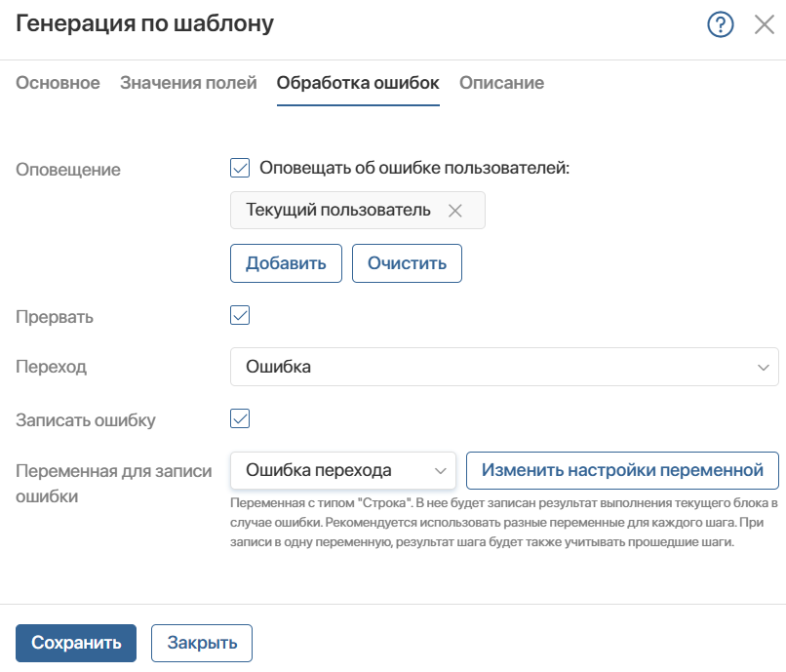Open the help question mark icon
The width and height of the screenshot is (786, 672).
pyautogui.click(x=721, y=24)
